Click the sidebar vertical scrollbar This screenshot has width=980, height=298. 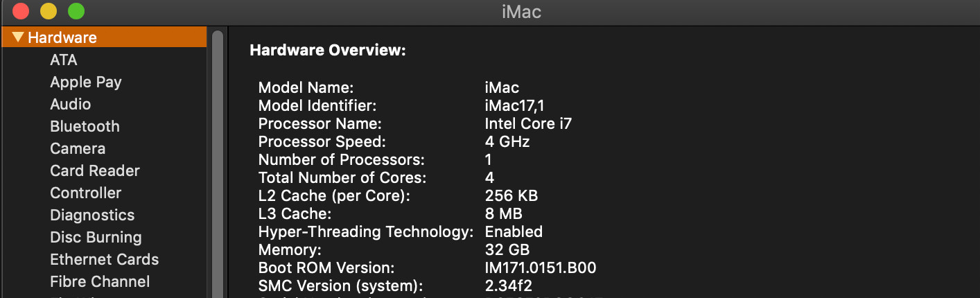pos(218,159)
